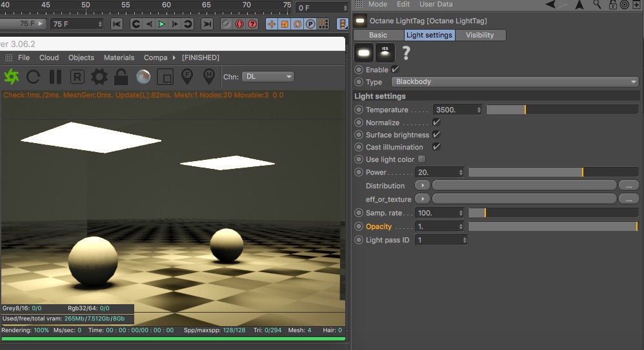Play the animation forward
Viewport: 644px width, 350px height.
click(162, 24)
